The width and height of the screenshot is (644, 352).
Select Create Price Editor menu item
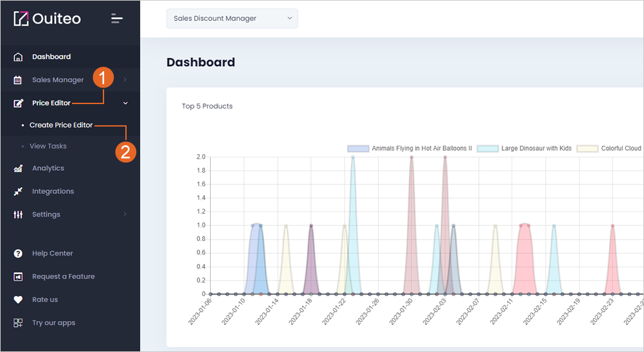61,125
